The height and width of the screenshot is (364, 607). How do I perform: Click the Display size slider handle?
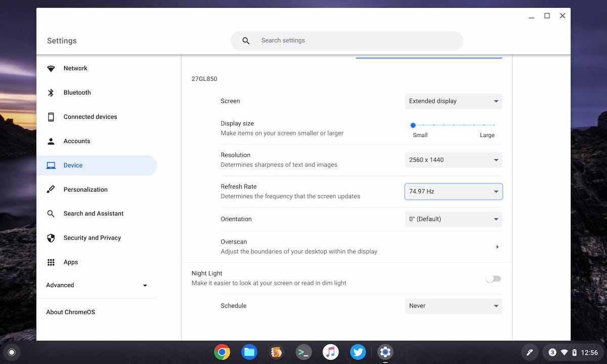click(413, 125)
